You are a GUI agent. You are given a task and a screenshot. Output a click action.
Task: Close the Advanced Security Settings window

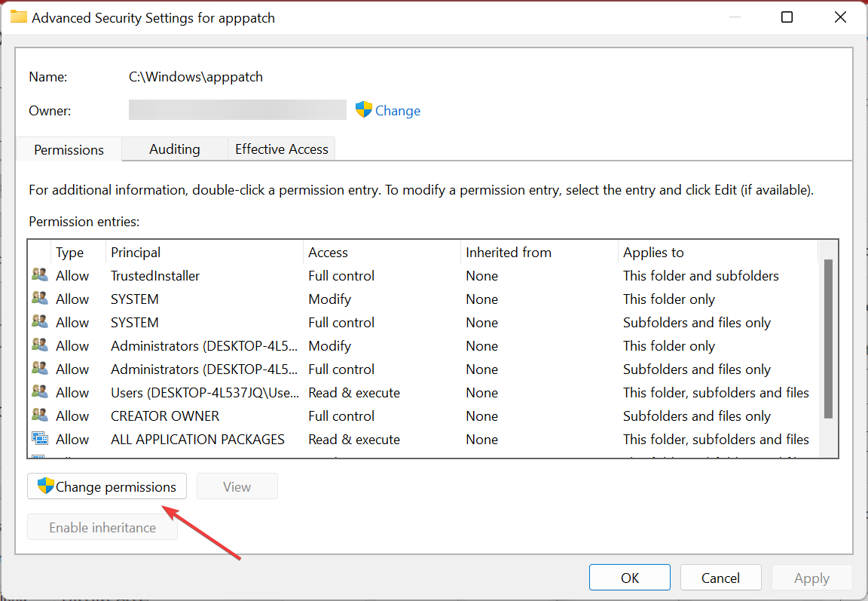click(x=840, y=17)
